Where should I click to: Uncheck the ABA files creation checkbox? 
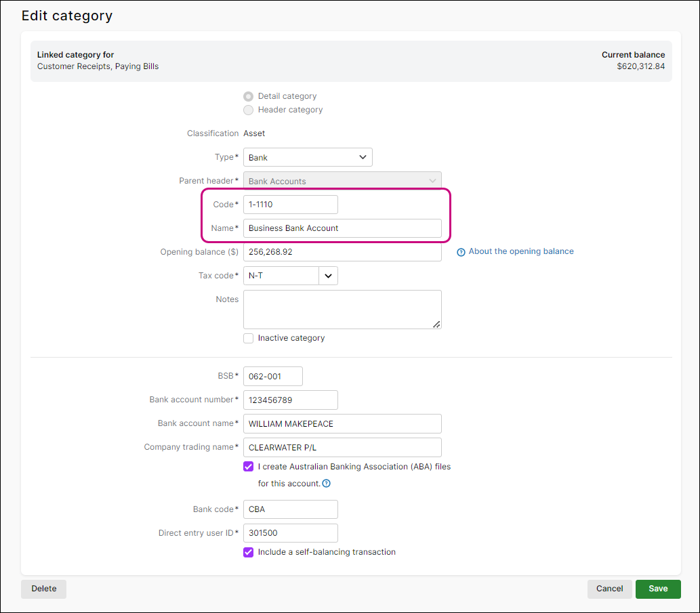point(249,467)
